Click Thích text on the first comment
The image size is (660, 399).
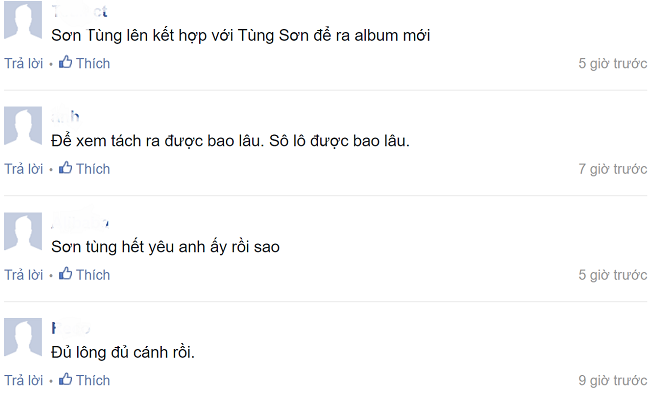(93, 63)
